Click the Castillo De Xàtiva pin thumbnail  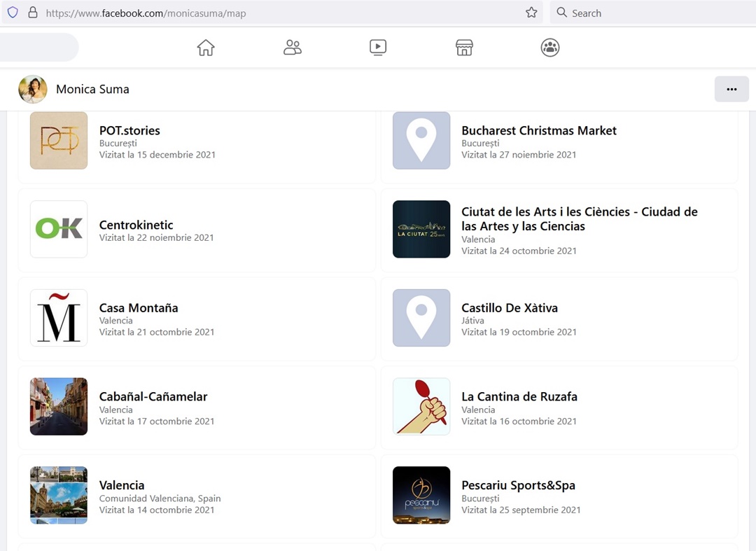click(x=421, y=318)
